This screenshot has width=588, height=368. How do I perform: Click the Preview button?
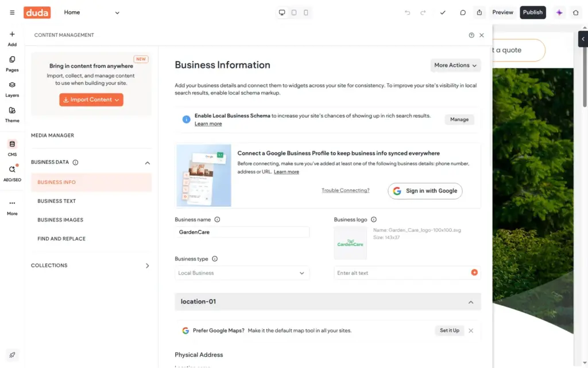pos(502,13)
